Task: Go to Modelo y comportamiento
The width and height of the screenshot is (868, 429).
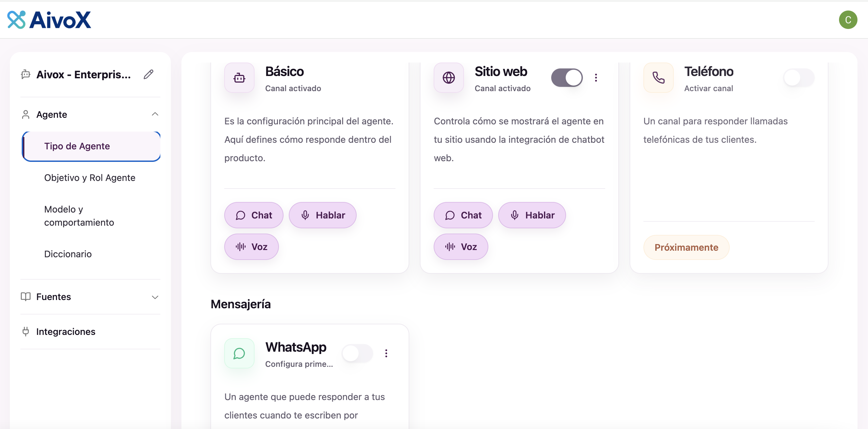Action: tap(79, 216)
